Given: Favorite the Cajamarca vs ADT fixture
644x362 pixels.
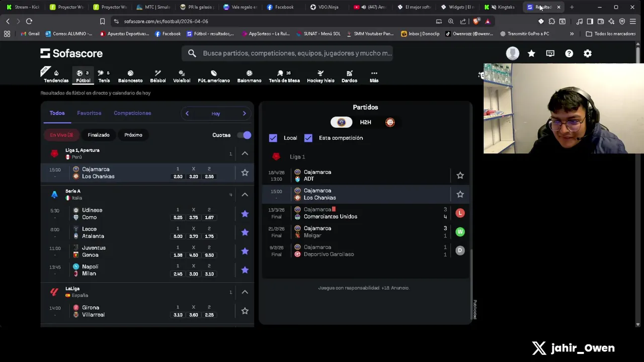Looking at the screenshot, I should click(460, 175).
